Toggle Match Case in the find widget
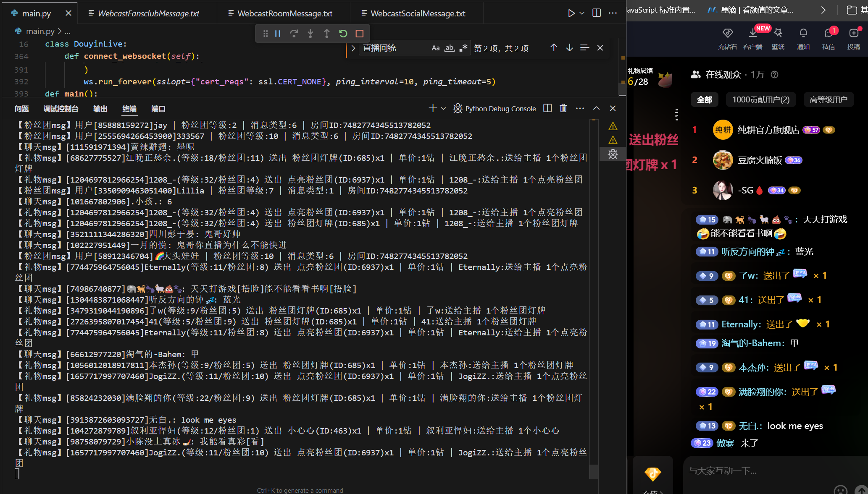 coord(436,48)
